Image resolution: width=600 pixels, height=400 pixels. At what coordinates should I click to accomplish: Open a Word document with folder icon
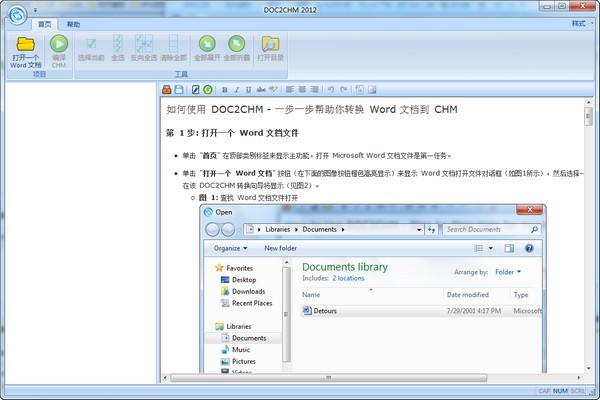(x=25, y=52)
